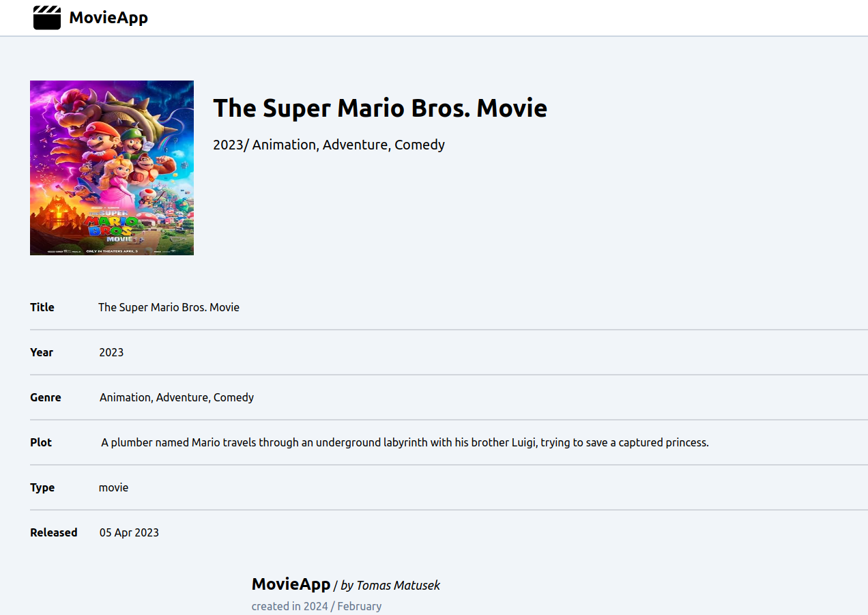Click the clapperboard logo icon
Screen dimensions: 868x615
point(47,18)
